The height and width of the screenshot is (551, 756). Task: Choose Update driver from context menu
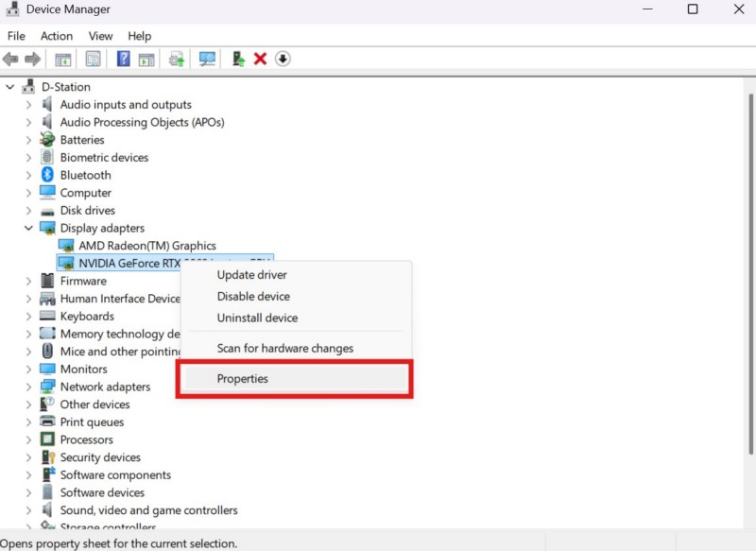click(251, 275)
